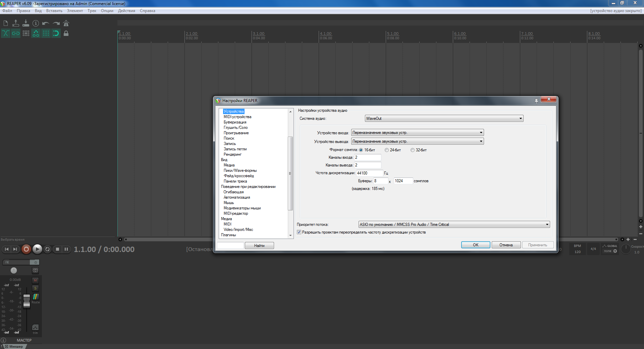Image resolution: width=644 pixels, height=349 pixels.
Task: Click the buffer size 1024 field
Action: pyautogui.click(x=403, y=181)
